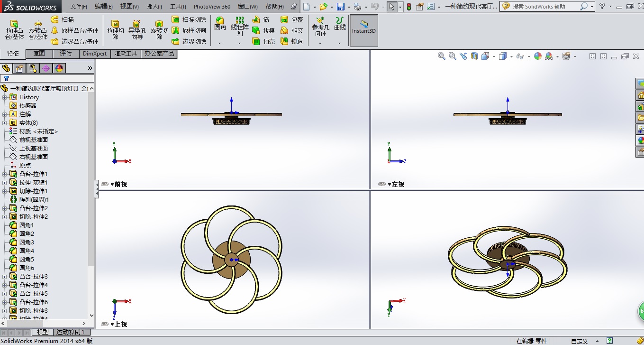Viewport: 644px width, 345px height.
Task: Select the 镜向 mirror tool
Action: click(x=292, y=41)
